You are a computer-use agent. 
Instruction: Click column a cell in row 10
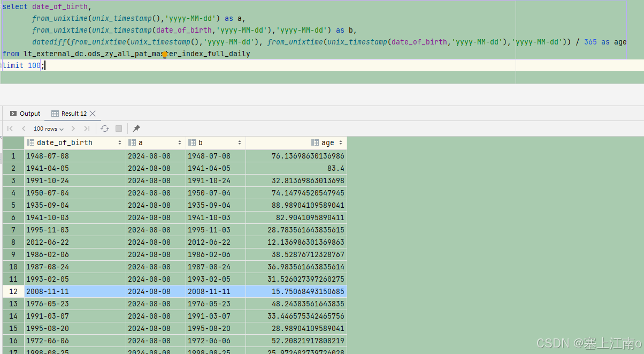pos(156,267)
